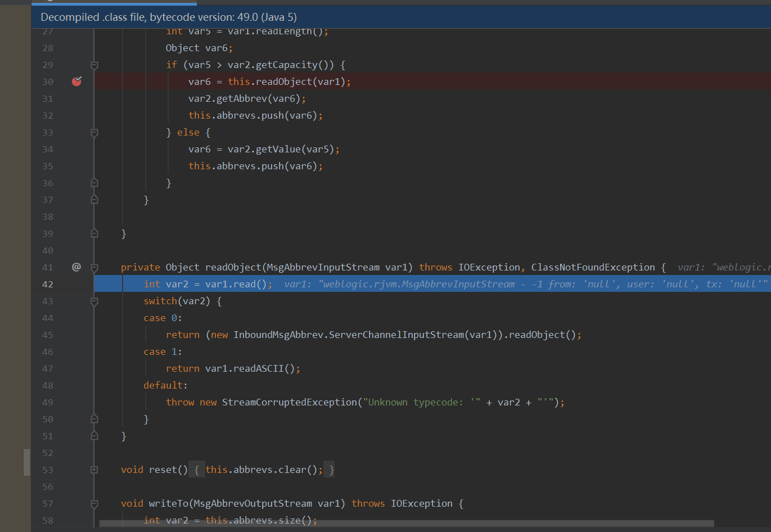
Task: Click fold end marker on line 36
Action: (94, 183)
